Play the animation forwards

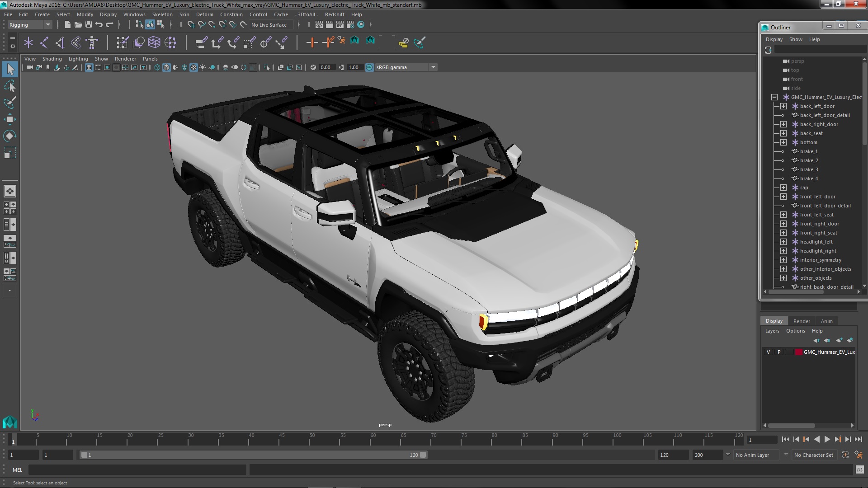827,439
